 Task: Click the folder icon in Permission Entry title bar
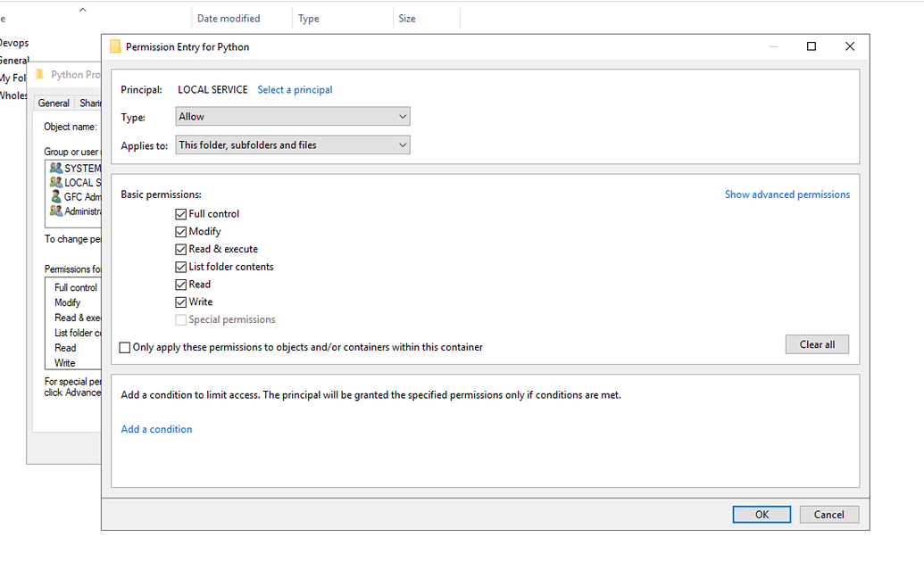pyautogui.click(x=115, y=45)
